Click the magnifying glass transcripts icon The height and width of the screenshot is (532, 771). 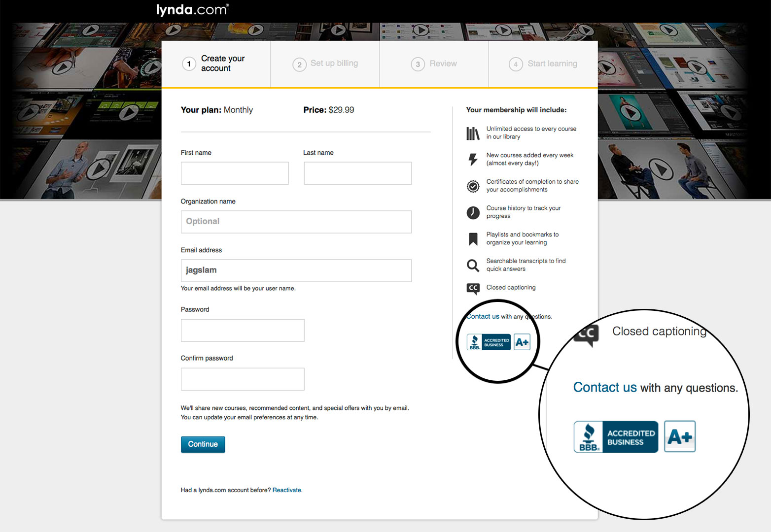click(473, 266)
